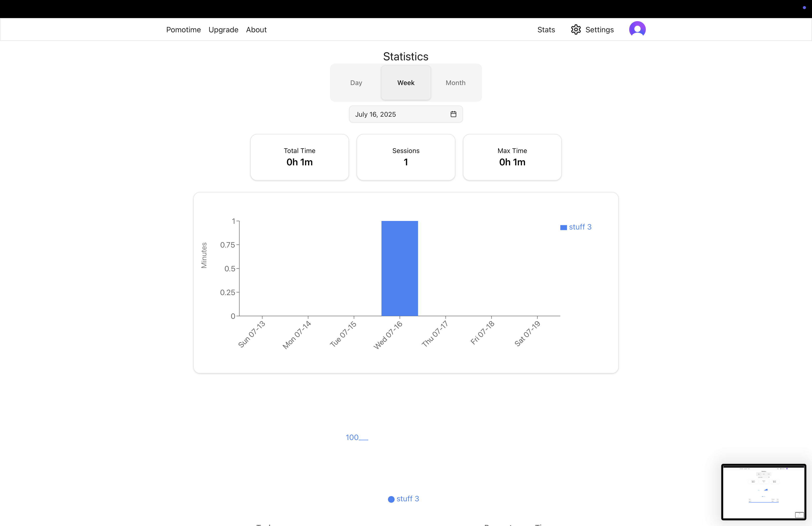Click the stuff 3 pie legend dot
Screen dimensions: 812x526
pyautogui.click(x=391, y=499)
